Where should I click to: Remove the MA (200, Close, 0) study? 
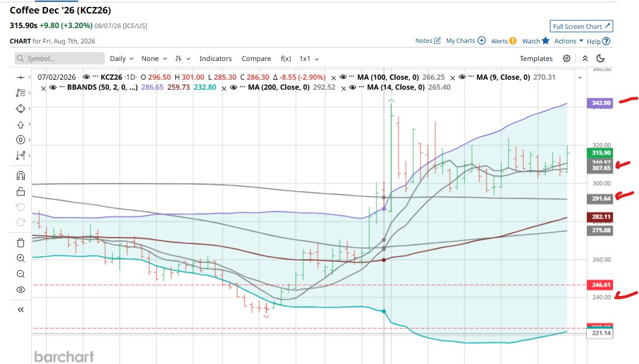(224, 88)
